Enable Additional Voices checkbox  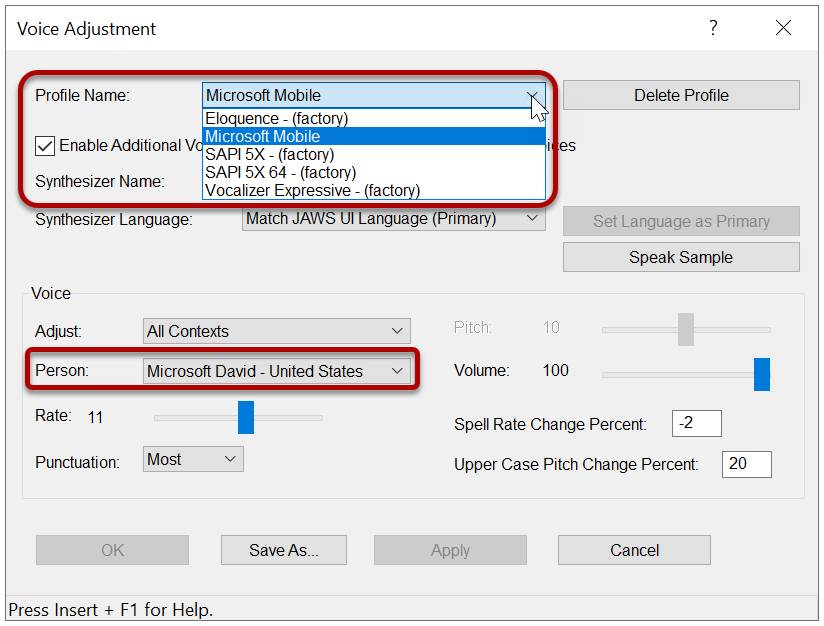[x=44, y=145]
